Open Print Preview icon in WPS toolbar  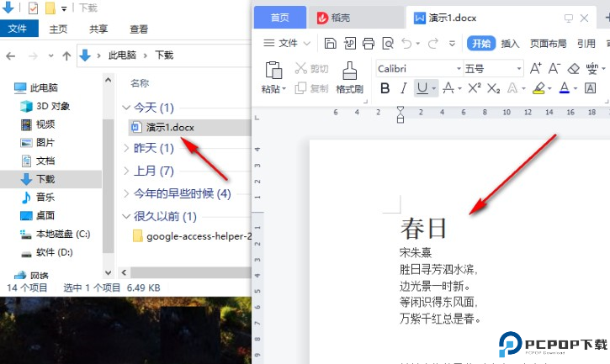[388, 43]
